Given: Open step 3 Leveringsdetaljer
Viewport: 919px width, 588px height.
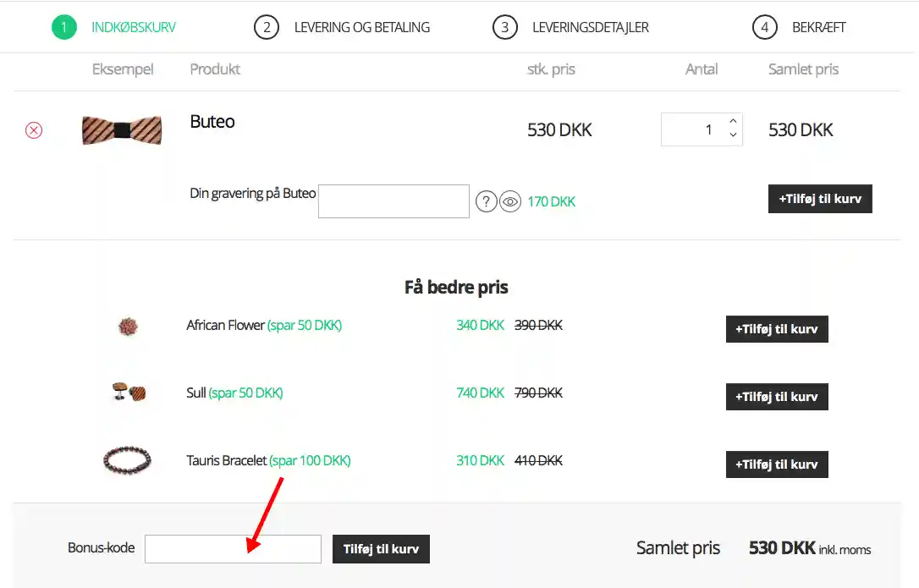Looking at the screenshot, I should 571,28.
